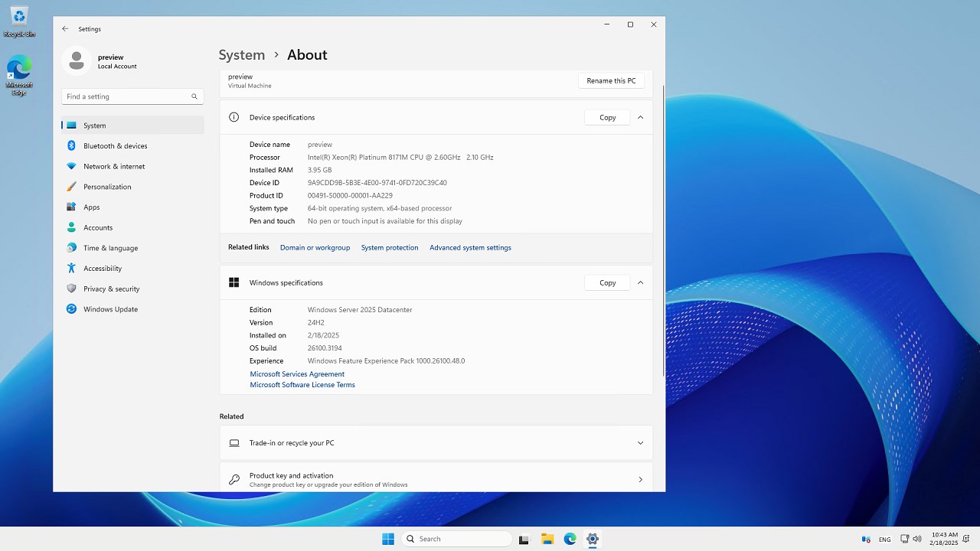Click System in the breadcrumb header

click(x=242, y=55)
